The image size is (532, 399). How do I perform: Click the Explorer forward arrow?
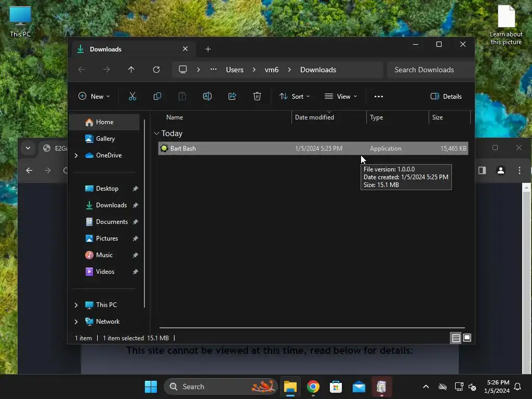coord(107,70)
